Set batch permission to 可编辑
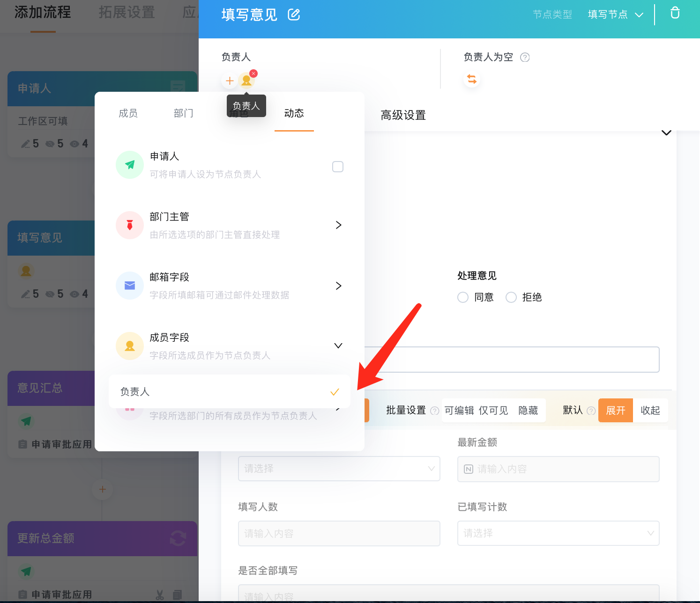700x603 pixels. click(459, 411)
